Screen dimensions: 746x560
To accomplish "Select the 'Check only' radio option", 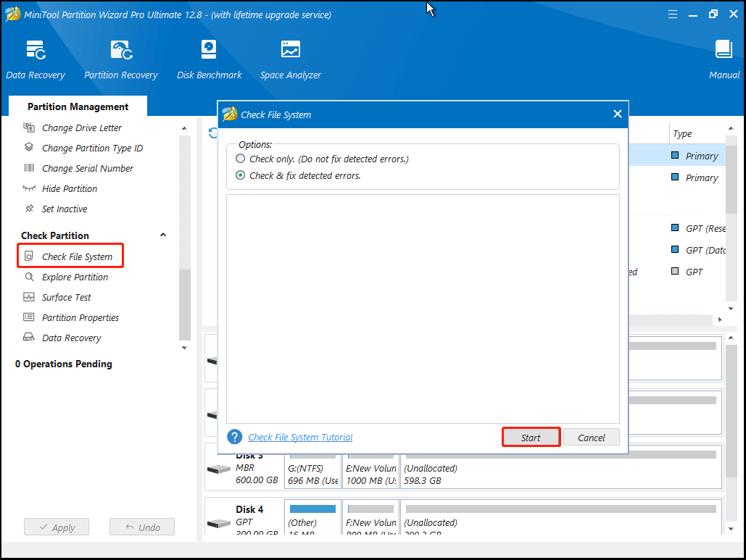I will point(241,159).
